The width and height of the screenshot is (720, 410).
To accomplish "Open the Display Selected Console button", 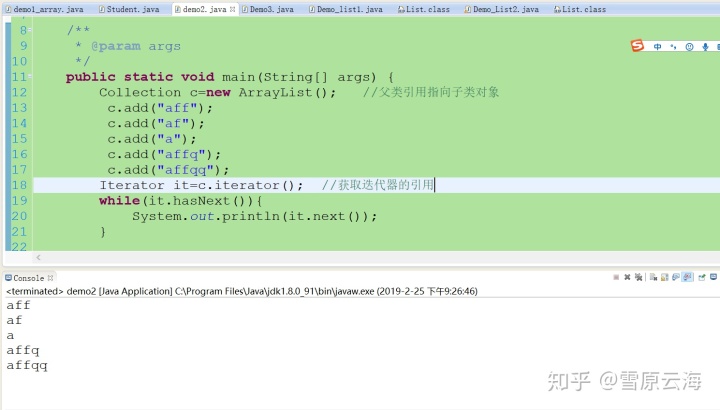I will pyautogui.click(x=713, y=277).
